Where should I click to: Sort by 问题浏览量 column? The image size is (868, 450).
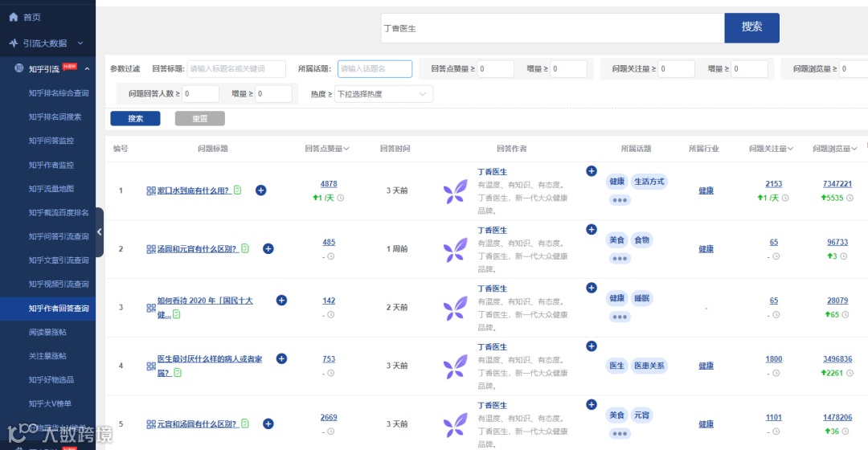pos(835,149)
